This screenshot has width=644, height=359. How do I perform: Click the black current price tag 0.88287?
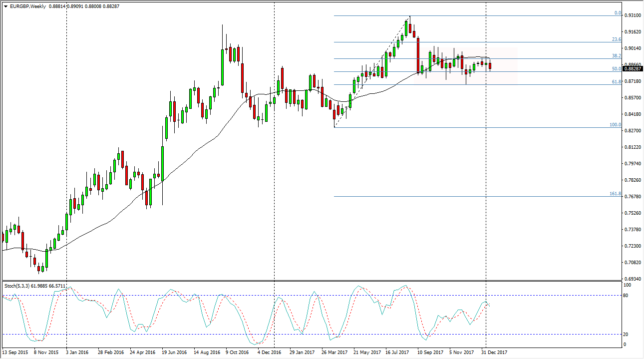[632, 69]
